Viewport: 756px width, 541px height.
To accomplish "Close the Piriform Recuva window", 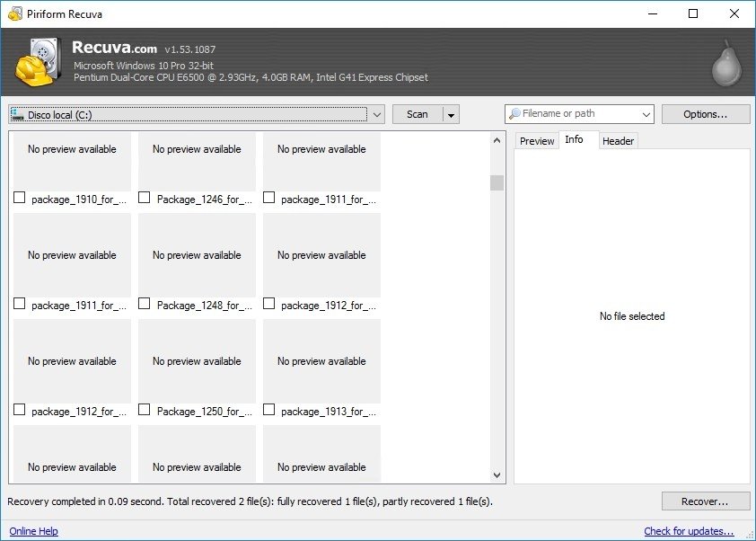I will pyautogui.click(x=734, y=13).
